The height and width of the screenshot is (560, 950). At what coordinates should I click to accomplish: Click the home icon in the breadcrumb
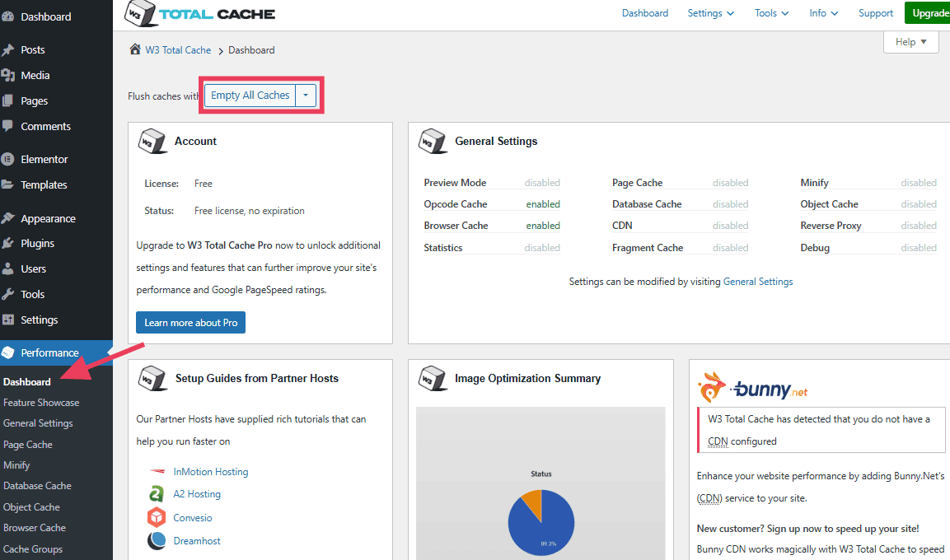tap(134, 49)
